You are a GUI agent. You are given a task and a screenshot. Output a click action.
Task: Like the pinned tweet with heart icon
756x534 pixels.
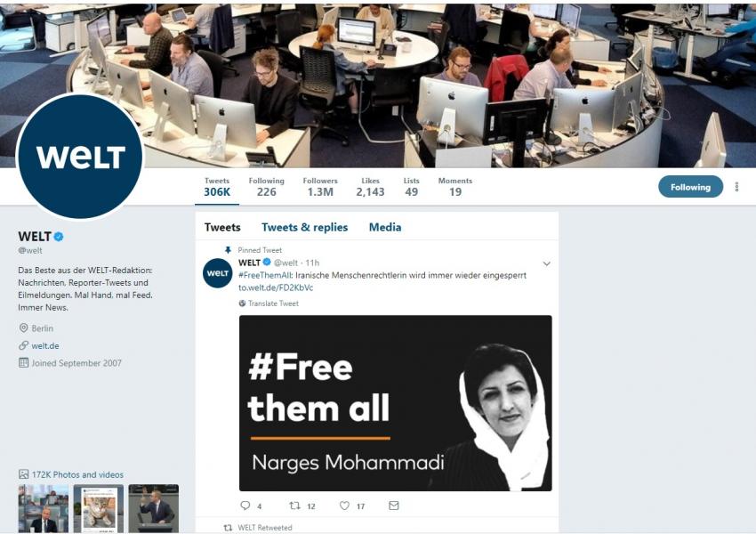[344, 506]
